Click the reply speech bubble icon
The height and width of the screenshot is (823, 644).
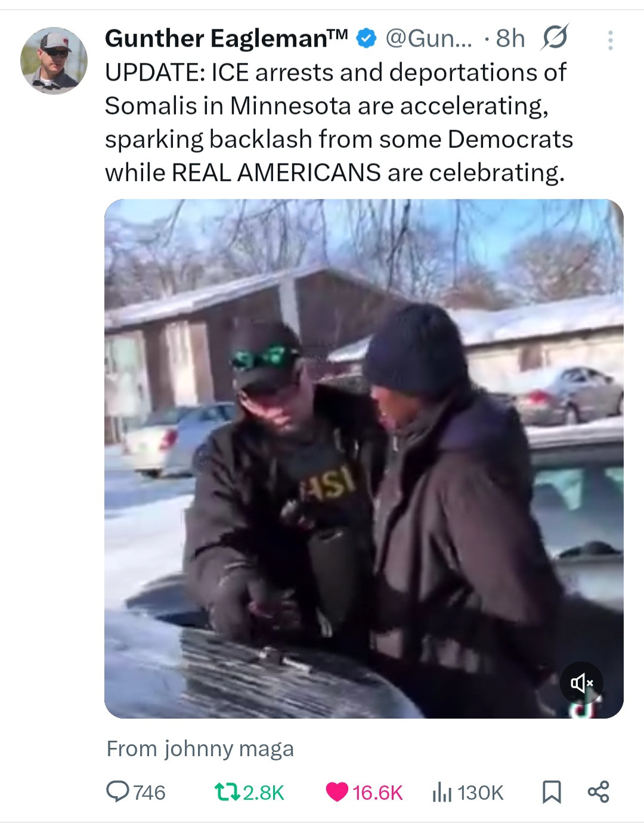pyautogui.click(x=117, y=792)
